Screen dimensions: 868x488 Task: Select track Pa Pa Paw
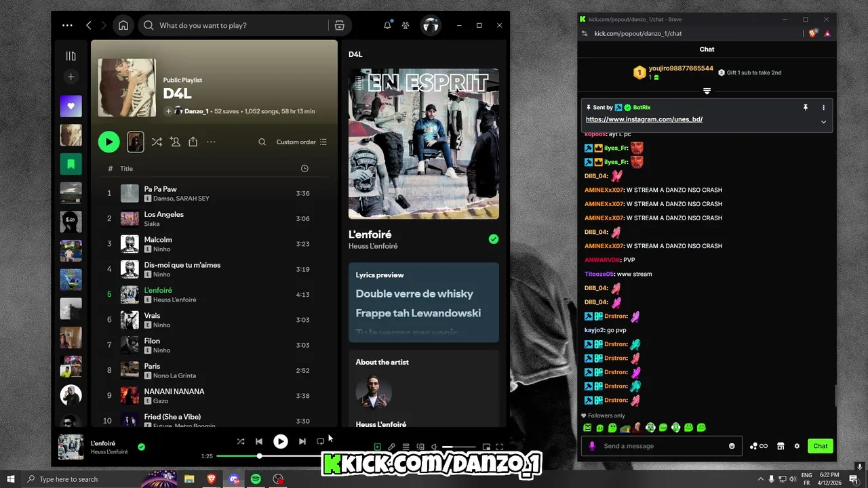pyautogui.click(x=214, y=193)
